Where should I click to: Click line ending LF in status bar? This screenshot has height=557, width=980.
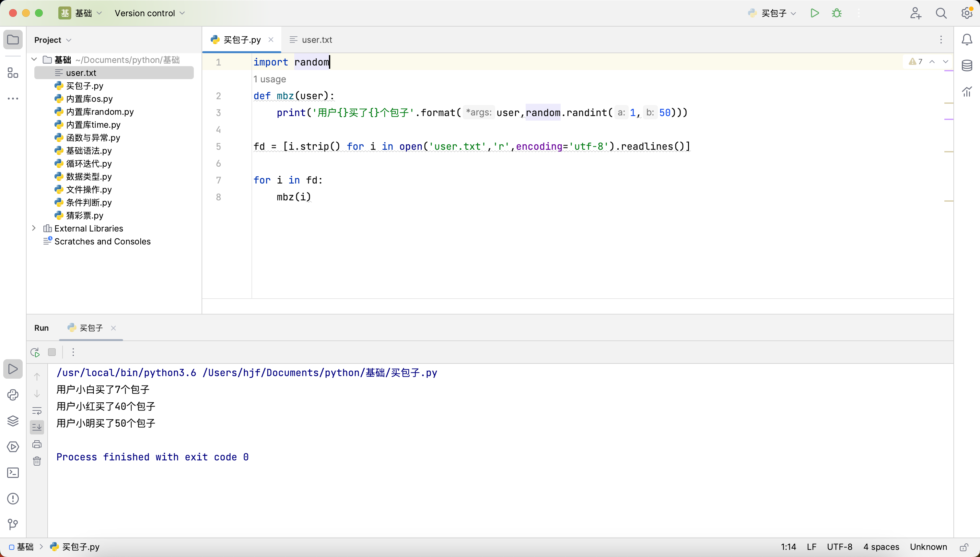[x=812, y=547]
